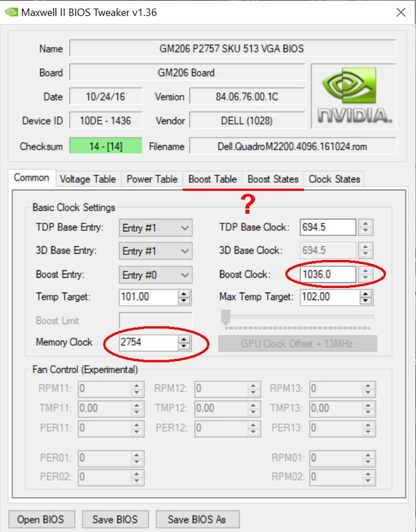Click the Name field GM206 P2757 SKU 513
This screenshot has height=532, width=416.
pos(233,48)
